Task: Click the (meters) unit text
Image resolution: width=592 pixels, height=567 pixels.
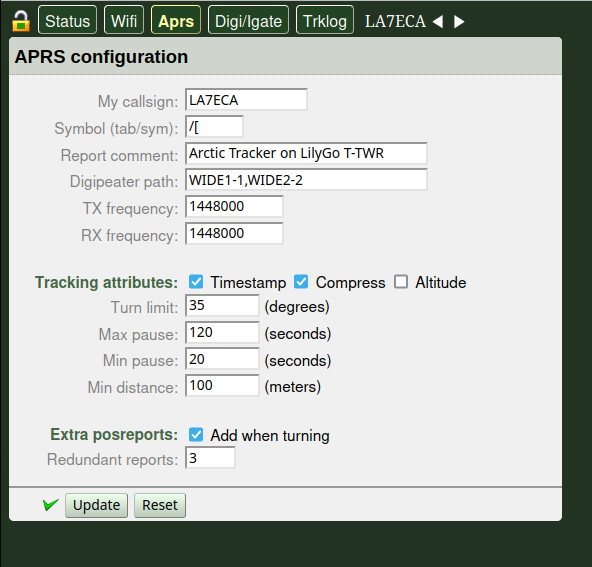Action: [293, 387]
